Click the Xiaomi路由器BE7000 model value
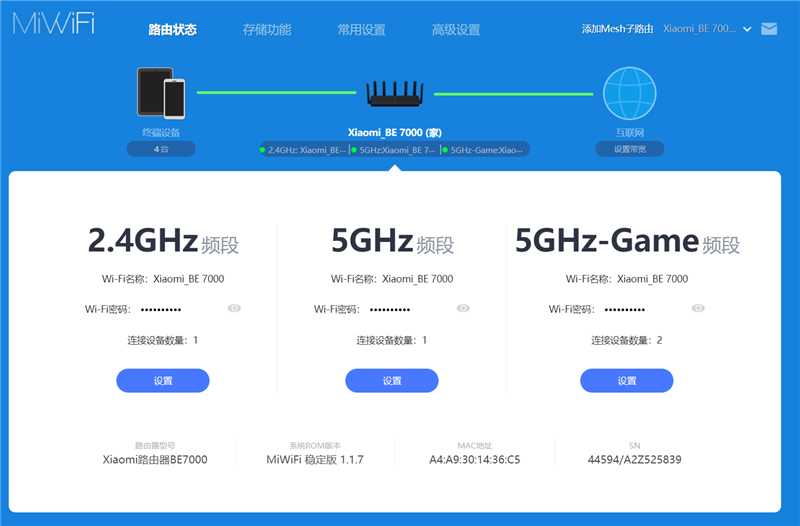This screenshot has height=526, width=800. pos(155,460)
